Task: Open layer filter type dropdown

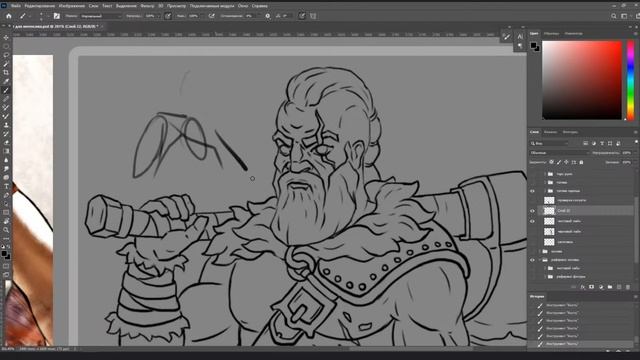Action: coord(549,143)
